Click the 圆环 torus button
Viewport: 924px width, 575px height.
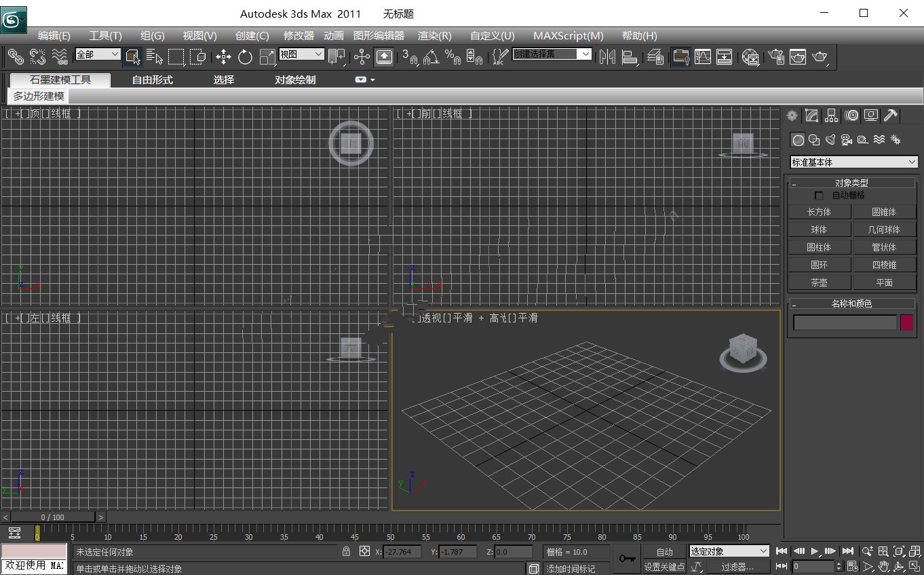(x=819, y=265)
